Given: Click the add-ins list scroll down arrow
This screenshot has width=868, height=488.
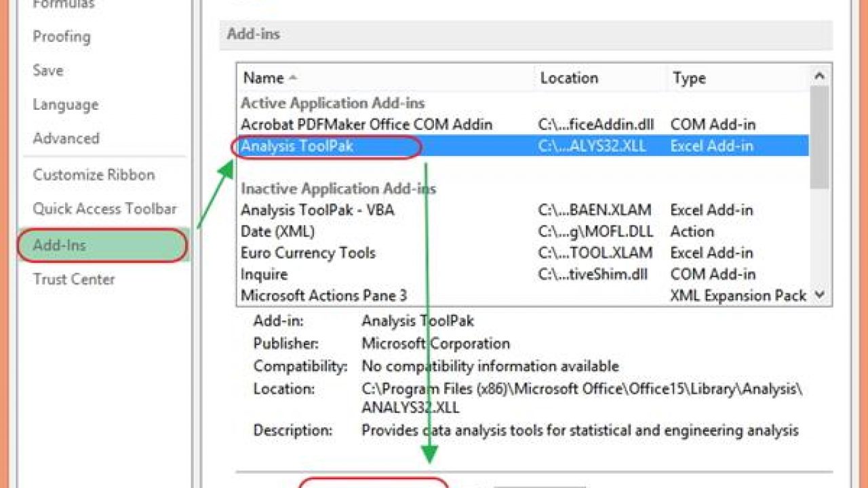Looking at the screenshot, I should point(821,295).
